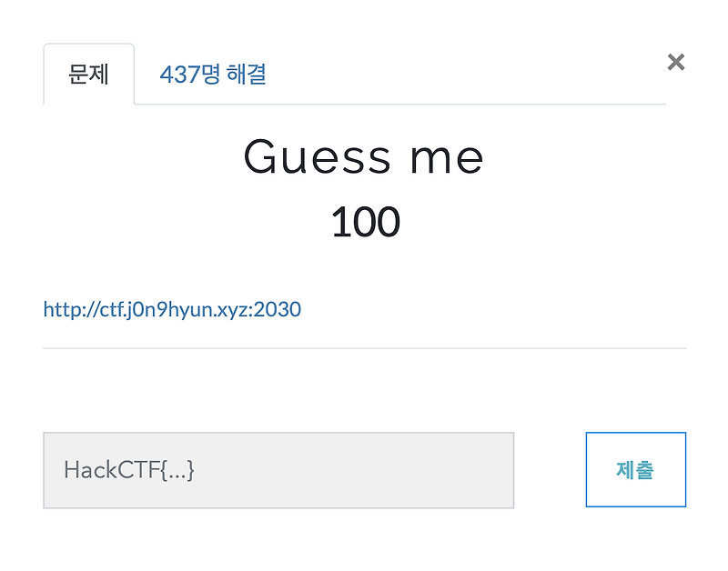The height and width of the screenshot is (571, 728).
Task: Close the challenge popup with the X
Action: click(x=675, y=62)
